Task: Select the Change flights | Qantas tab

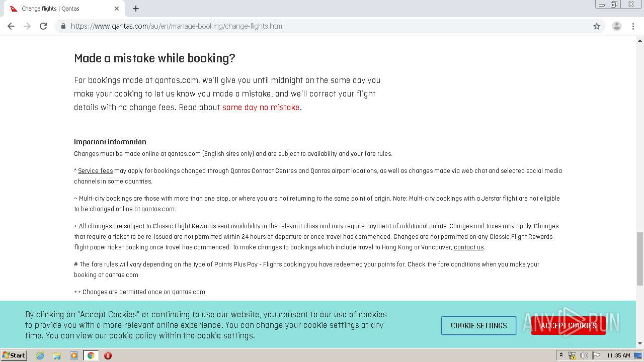Action: [64, 9]
